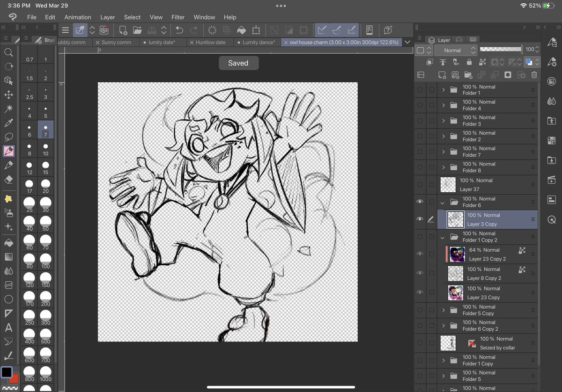562x392 pixels.
Task: Select the Figure circle tool
Action: click(x=8, y=299)
